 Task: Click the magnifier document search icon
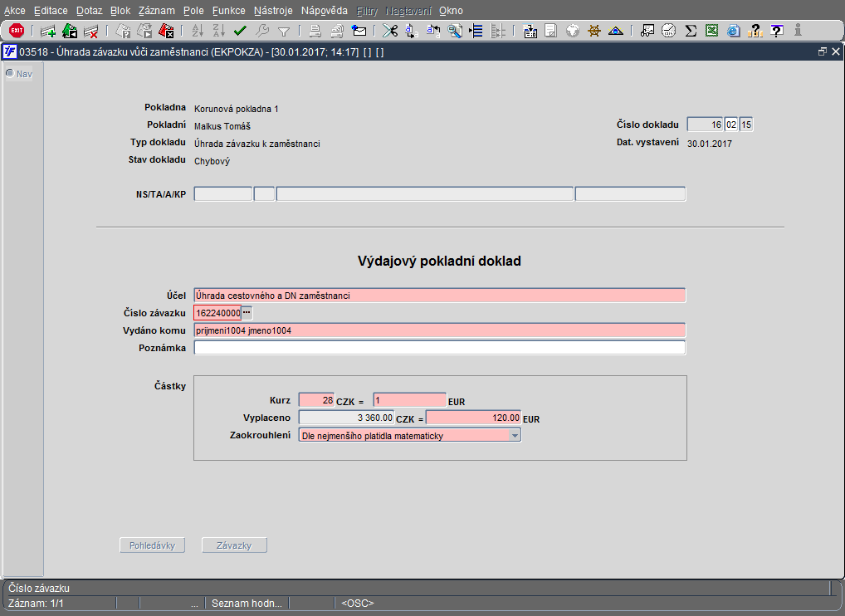coord(455,31)
